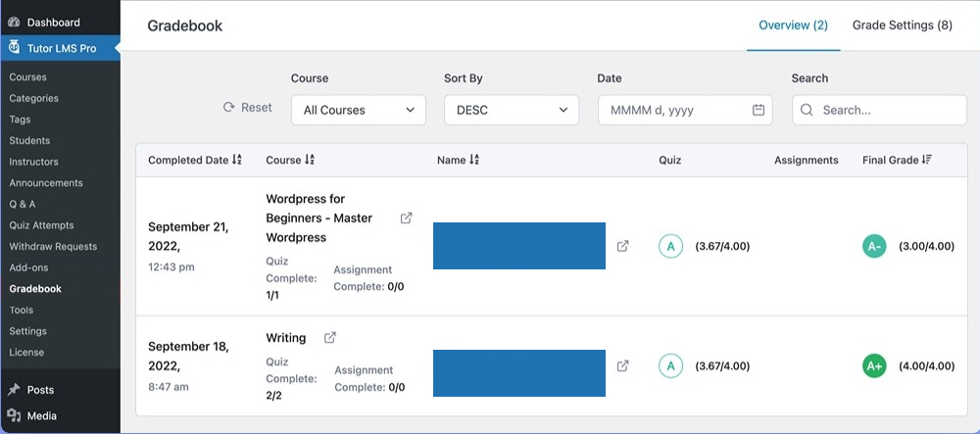Open the Media menu label
The width and height of the screenshot is (980, 434).
[x=42, y=416]
